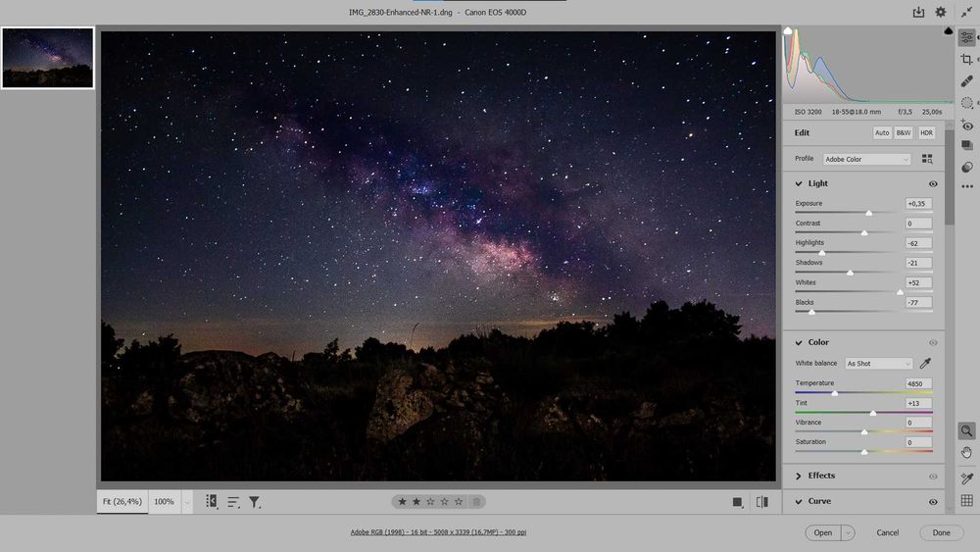Open the Presets overlapping-circles icon
Screen dimensions: 980x552
click(x=967, y=167)
